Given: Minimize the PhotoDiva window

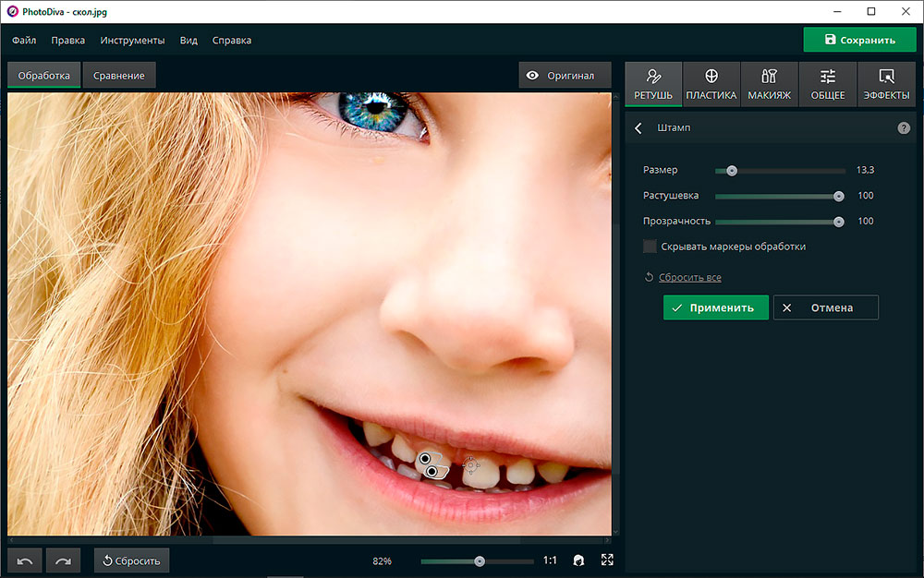Looking at the screenshot, I should pyautogui.click(x=837, y=11).
